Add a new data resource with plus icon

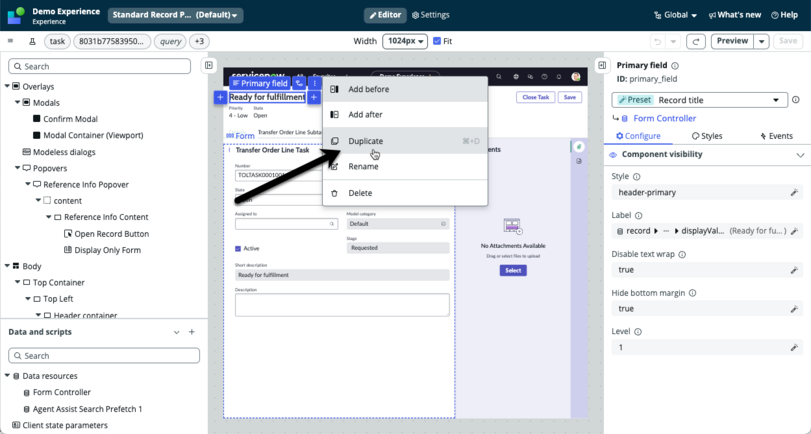tap(192, 332)
